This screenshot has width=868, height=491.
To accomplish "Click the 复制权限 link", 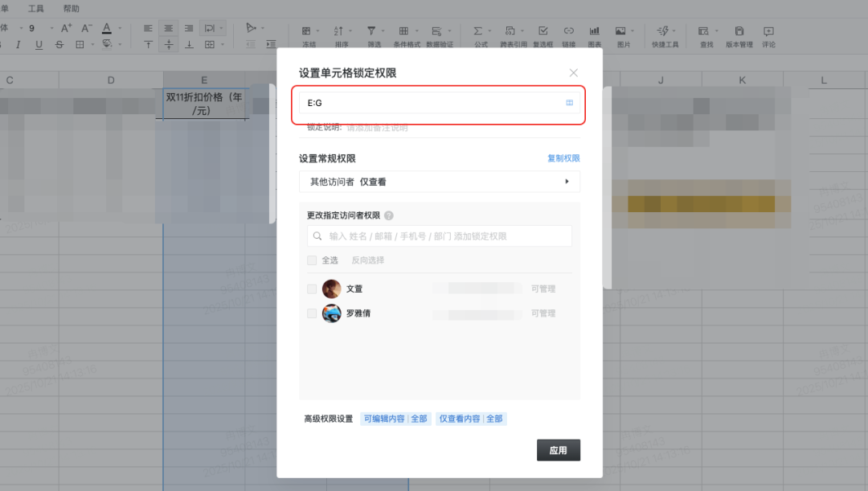I will tap(563, 158).
